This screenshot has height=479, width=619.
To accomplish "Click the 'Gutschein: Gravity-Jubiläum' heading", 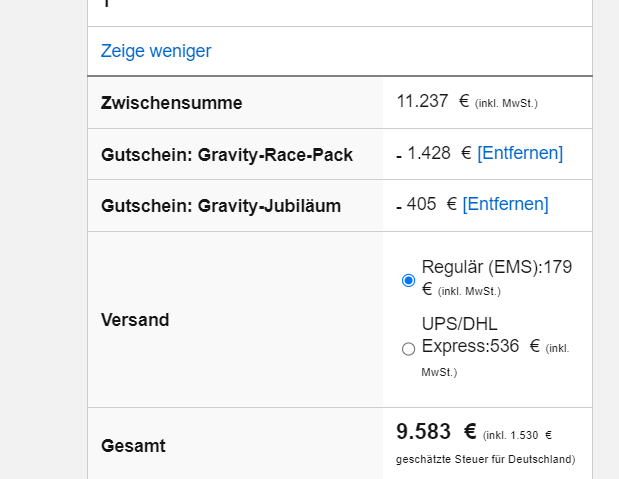I will coord(221,206).
